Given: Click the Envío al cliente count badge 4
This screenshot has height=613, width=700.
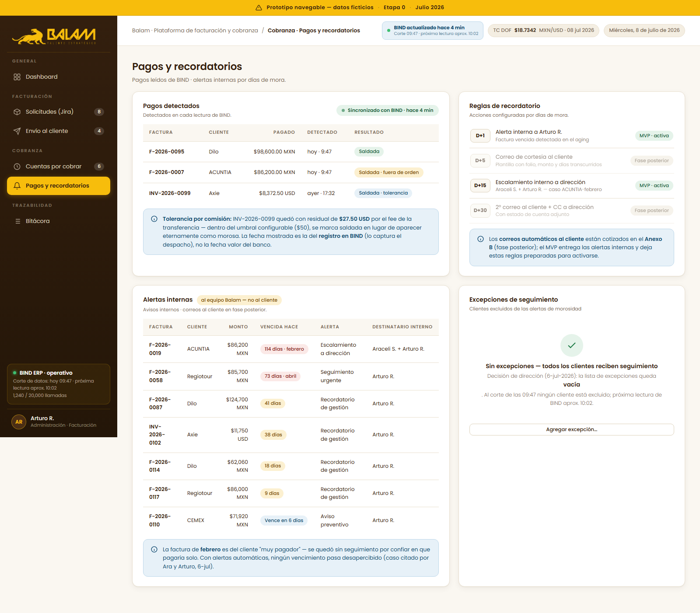Looking at the screenshot, I should [x=99, y=131].
